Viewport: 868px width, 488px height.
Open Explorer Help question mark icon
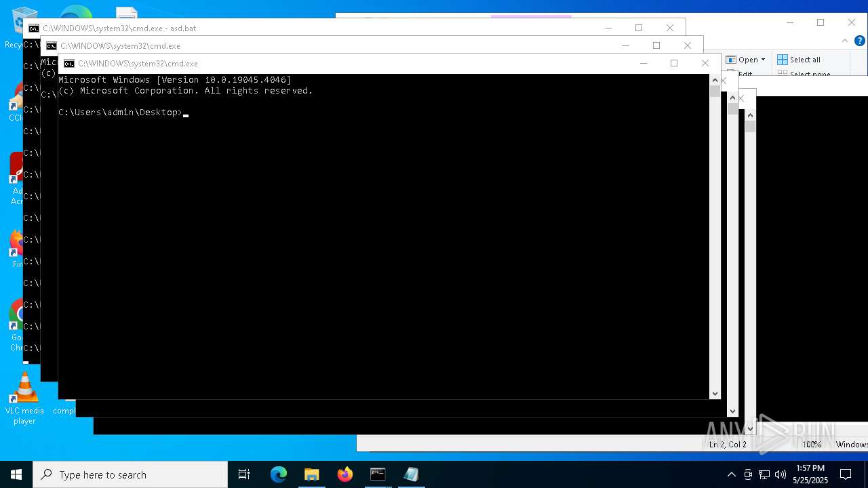pos(859,41)
